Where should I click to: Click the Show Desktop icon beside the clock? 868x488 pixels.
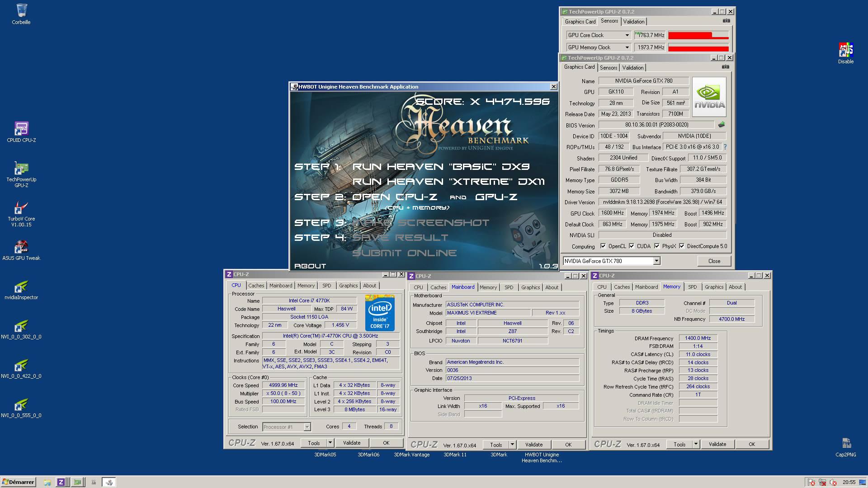pos(863,482)
